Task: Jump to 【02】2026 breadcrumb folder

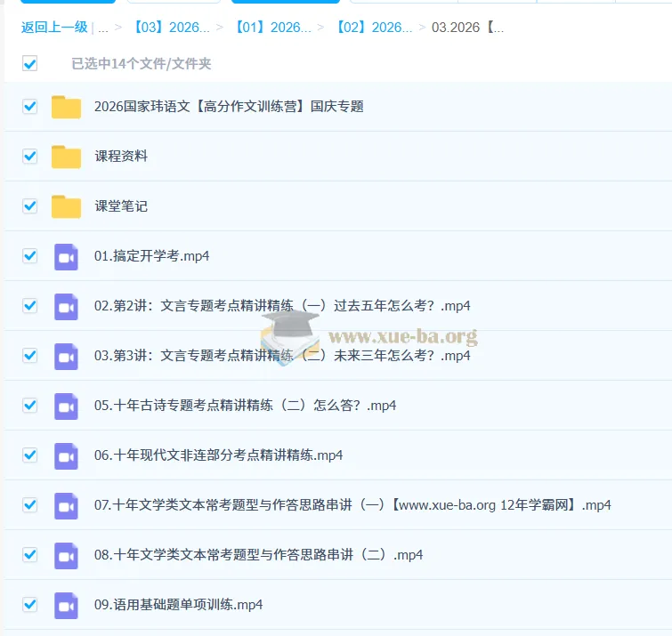Action: [x=374, y=28]
